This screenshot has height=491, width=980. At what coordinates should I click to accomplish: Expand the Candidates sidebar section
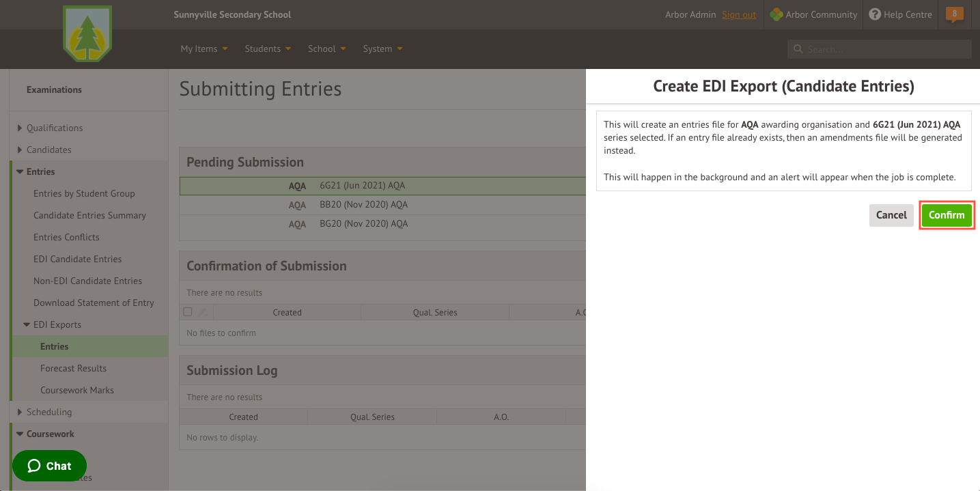(20, 150)
